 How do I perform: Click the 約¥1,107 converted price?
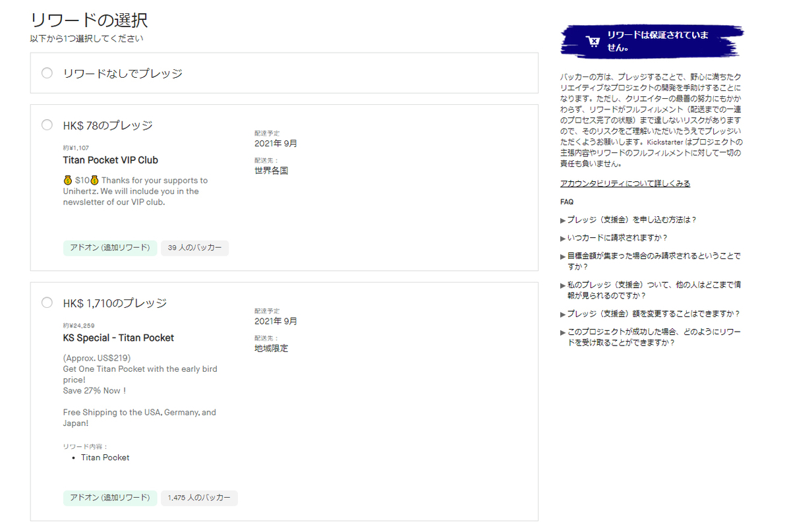tap(76, 148)
